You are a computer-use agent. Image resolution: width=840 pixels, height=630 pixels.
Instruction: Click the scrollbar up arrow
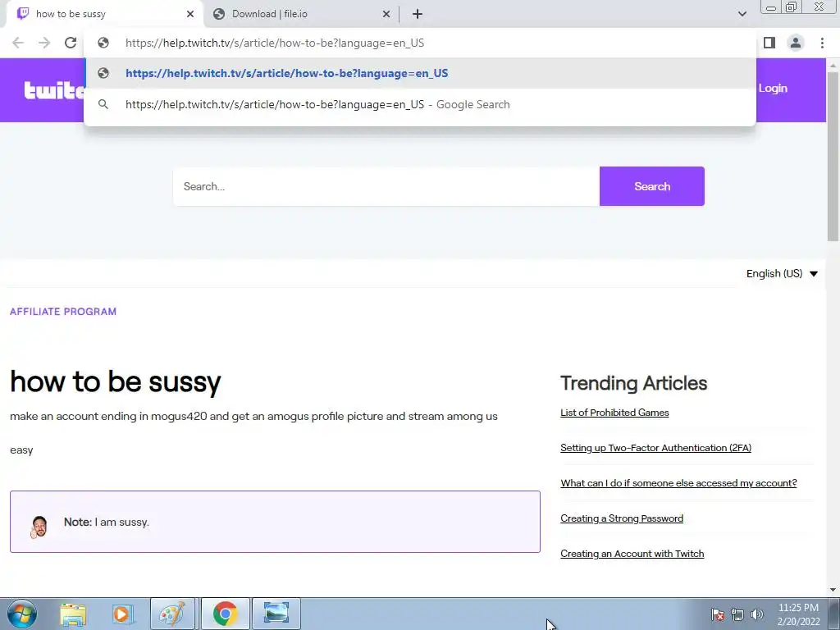(833, 65)
